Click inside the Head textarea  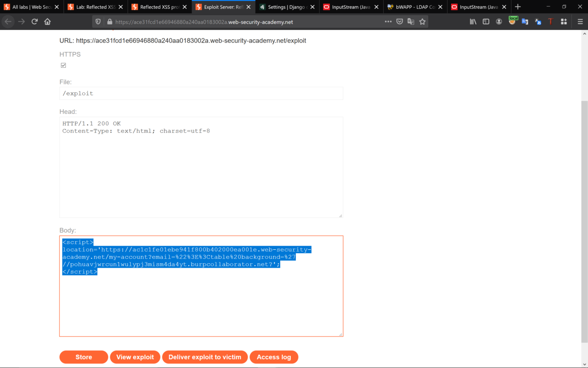point(201,167)
